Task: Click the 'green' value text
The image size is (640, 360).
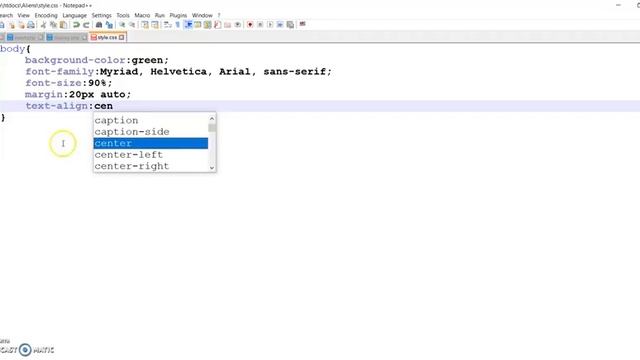Action: 147,60
